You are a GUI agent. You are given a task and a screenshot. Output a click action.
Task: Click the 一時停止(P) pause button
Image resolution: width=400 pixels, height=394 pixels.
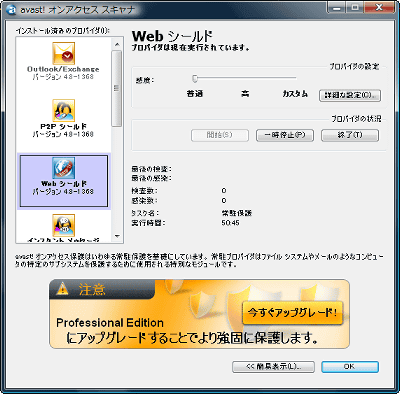click(285, 135)
